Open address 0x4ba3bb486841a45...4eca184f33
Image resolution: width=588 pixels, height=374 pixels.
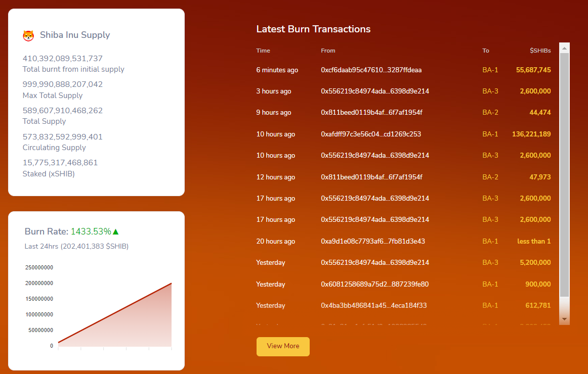pyautogui.click(x=374, y=305)
